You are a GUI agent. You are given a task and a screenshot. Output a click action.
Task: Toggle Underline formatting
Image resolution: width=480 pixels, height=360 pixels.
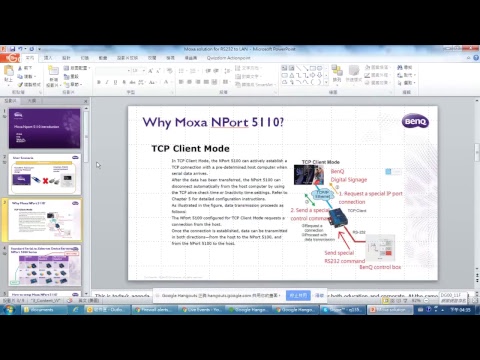coord(115,82)
